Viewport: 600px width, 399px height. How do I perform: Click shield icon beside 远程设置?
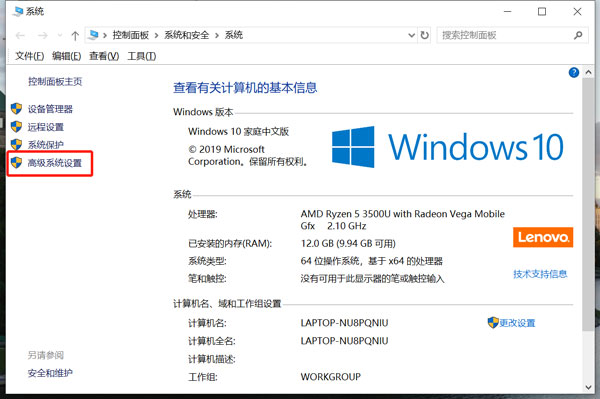(16, 127)
